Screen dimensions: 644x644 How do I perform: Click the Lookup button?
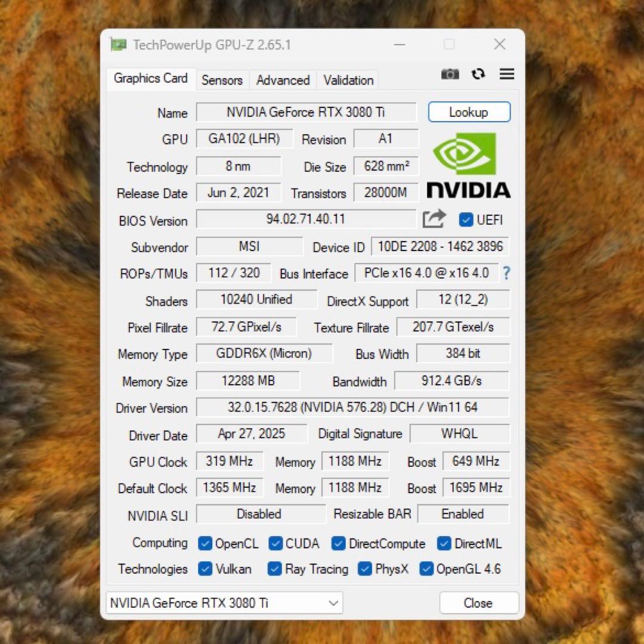pyautogui.click(x=469, y=112)
